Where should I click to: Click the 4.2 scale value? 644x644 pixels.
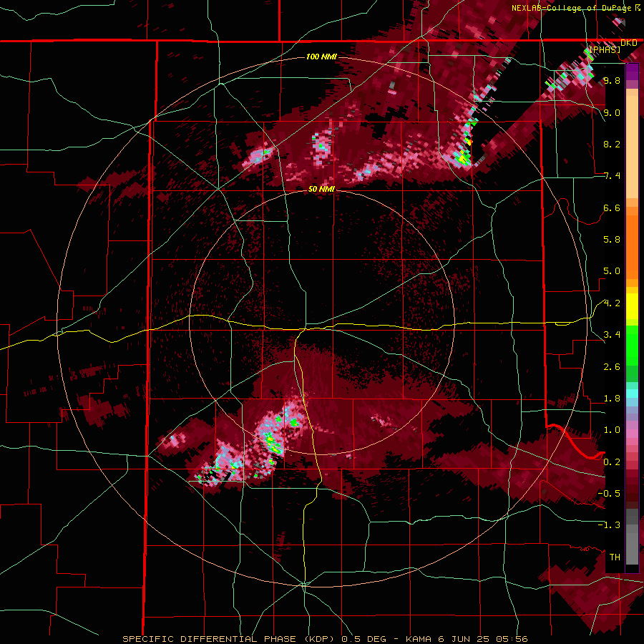pos(612,303)
